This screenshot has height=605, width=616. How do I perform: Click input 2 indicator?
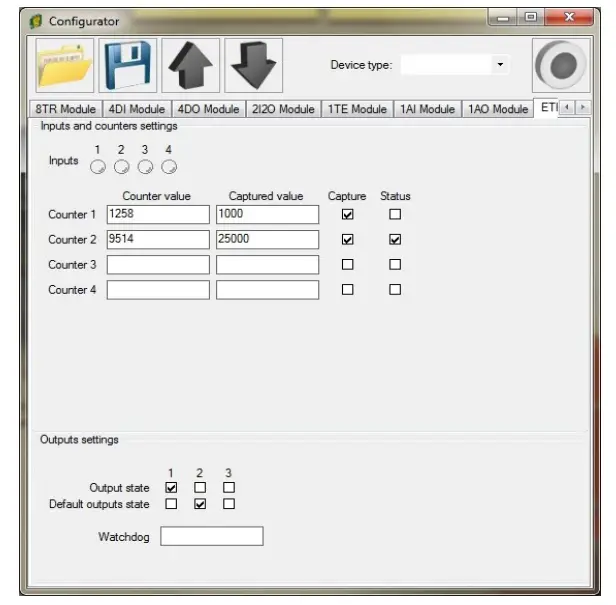click(x=122, y=167)
